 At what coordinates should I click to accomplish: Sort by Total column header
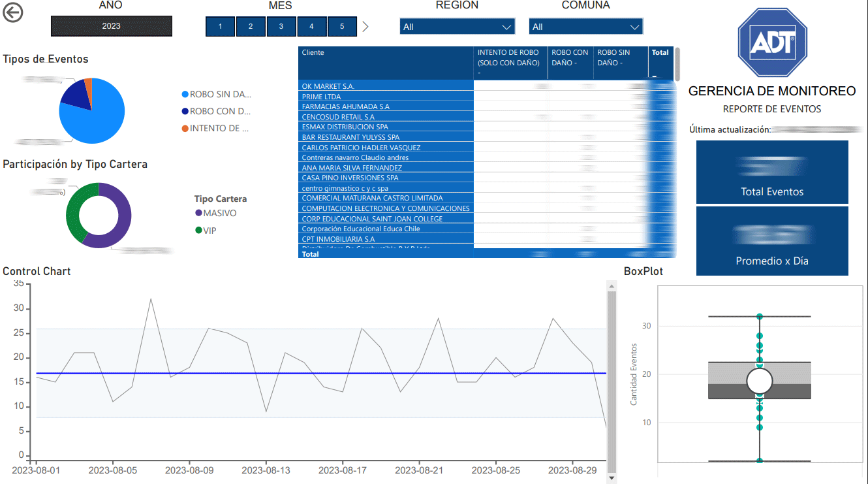coord(660,63)
